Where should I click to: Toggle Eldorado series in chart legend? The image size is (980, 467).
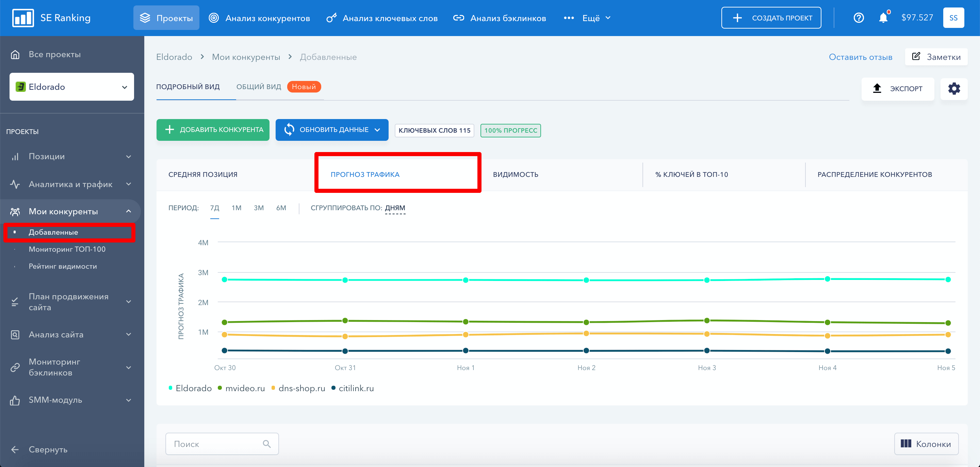(190, 388)
